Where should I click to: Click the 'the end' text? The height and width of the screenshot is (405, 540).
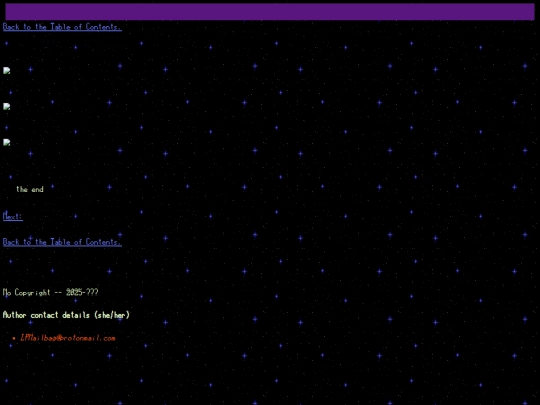30,189
